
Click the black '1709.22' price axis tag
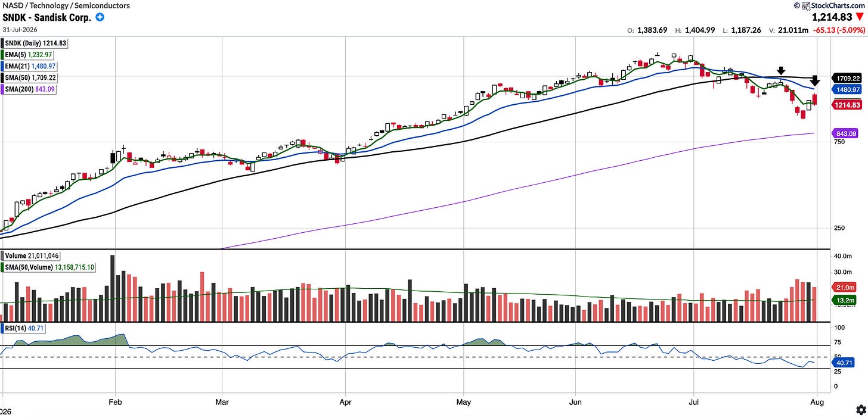pos(847,78)
